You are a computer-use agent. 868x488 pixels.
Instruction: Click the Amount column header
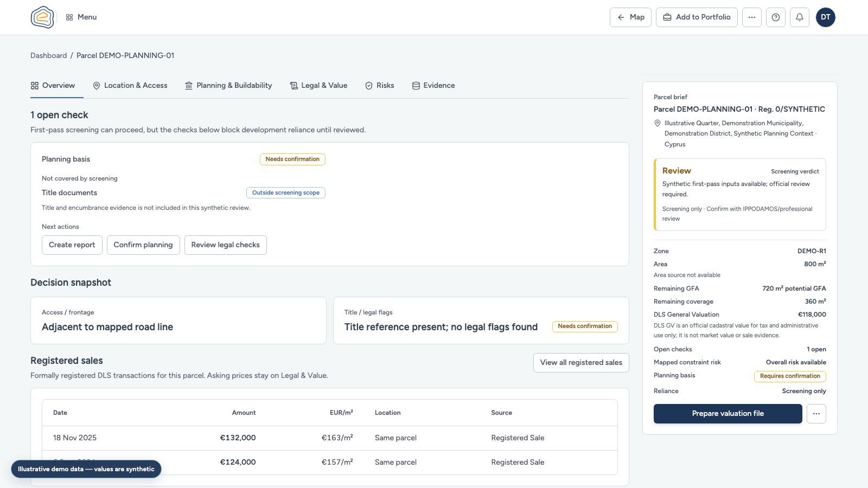point(244,413)
